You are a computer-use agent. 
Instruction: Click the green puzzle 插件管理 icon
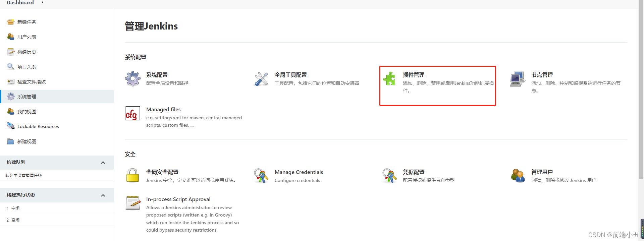[389, 78]
